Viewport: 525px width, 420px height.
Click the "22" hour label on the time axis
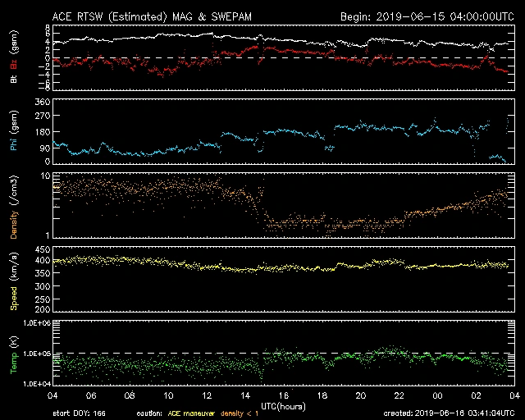point(399,395)
